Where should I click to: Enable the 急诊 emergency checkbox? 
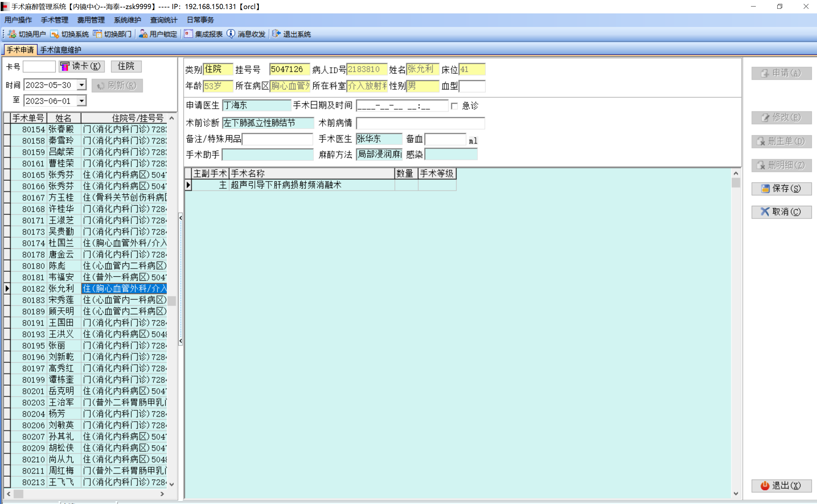point(454,106)
